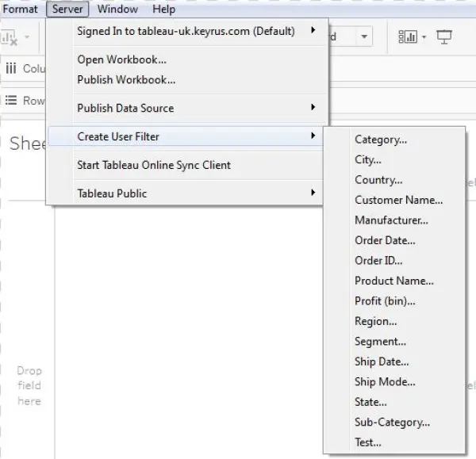Create user filter on Category
476x459 pixels.
[x=394, y=140]
